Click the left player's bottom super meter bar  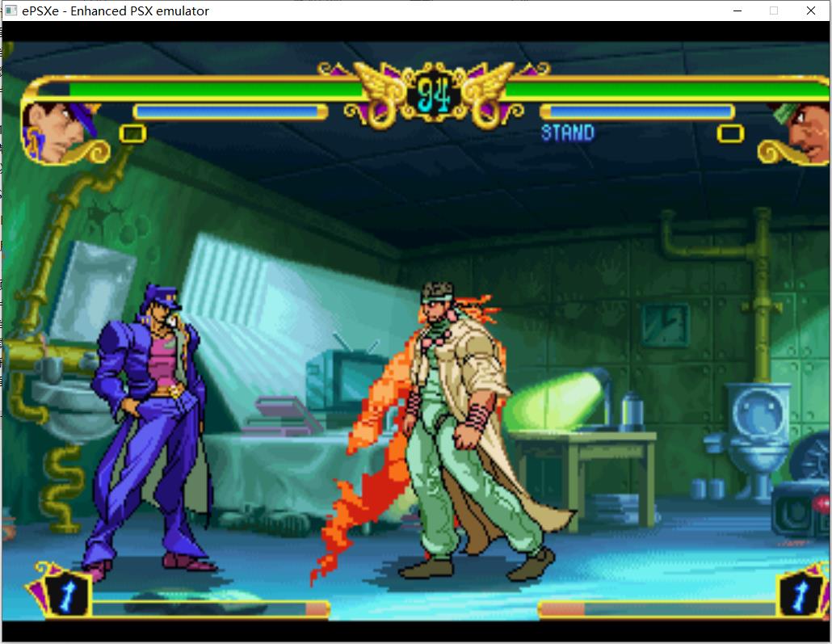210,608
